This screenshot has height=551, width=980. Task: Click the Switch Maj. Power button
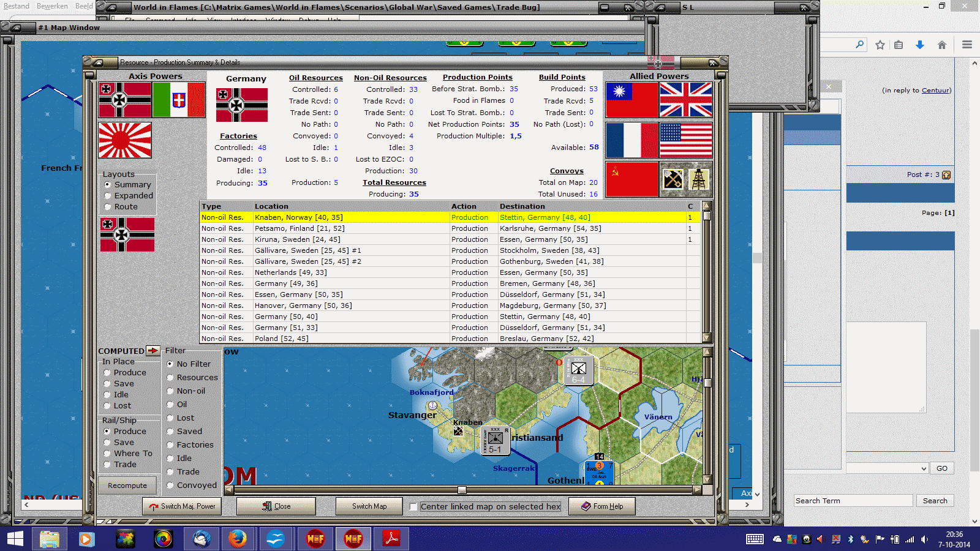181,506
